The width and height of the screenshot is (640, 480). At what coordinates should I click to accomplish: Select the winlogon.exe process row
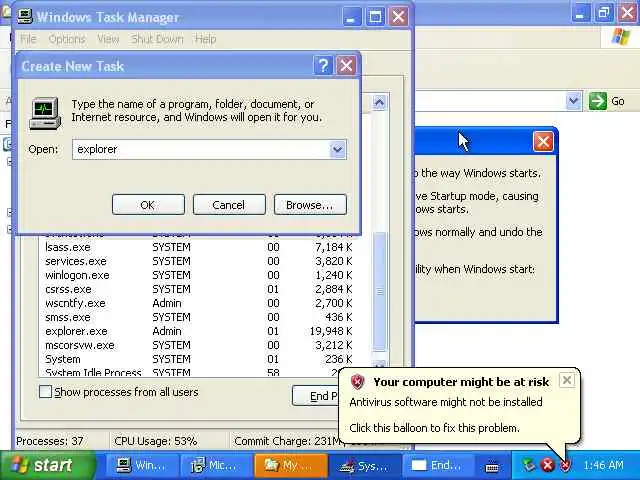198,275
